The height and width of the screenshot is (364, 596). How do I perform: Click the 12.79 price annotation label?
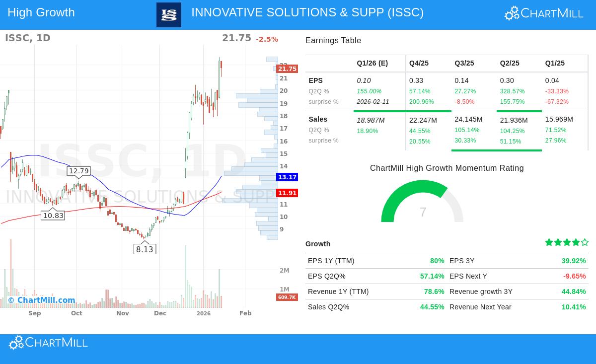[x=78, y=171]
